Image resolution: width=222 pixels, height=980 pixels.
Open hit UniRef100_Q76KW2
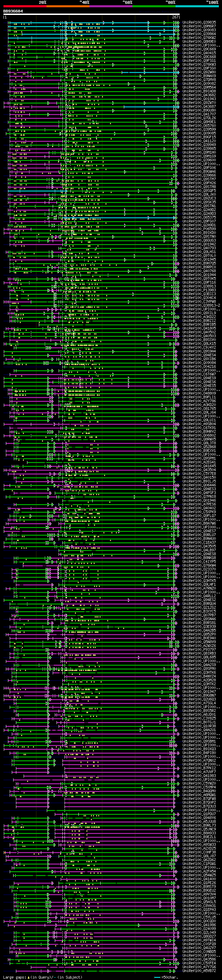click(199, 38)
